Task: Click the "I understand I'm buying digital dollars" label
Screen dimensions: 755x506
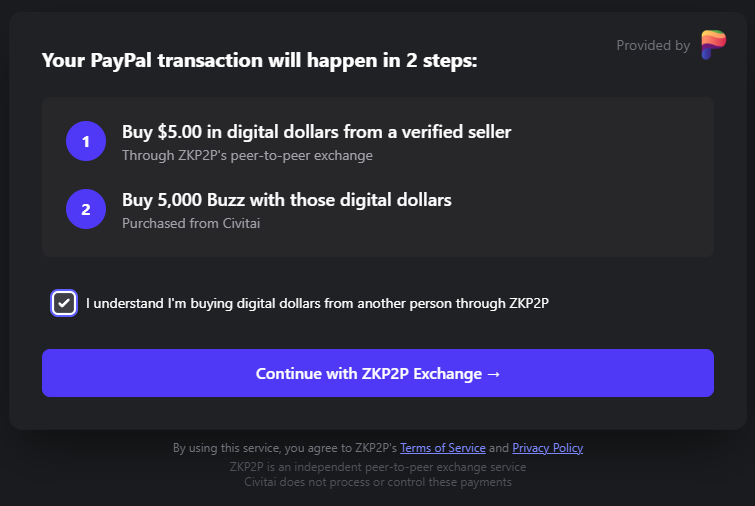Action: (x=317, y=303)
